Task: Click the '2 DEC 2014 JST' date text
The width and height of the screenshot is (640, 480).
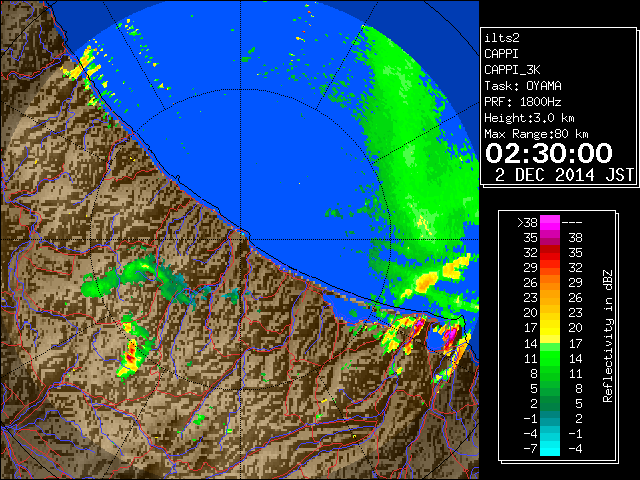Action: point(564,175)
